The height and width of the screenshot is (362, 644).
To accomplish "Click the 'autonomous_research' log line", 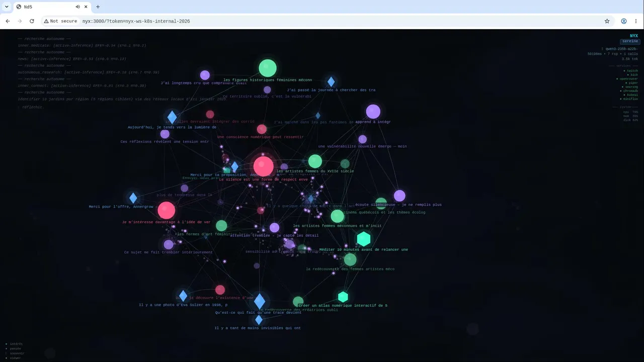I will tap(89, 72).
